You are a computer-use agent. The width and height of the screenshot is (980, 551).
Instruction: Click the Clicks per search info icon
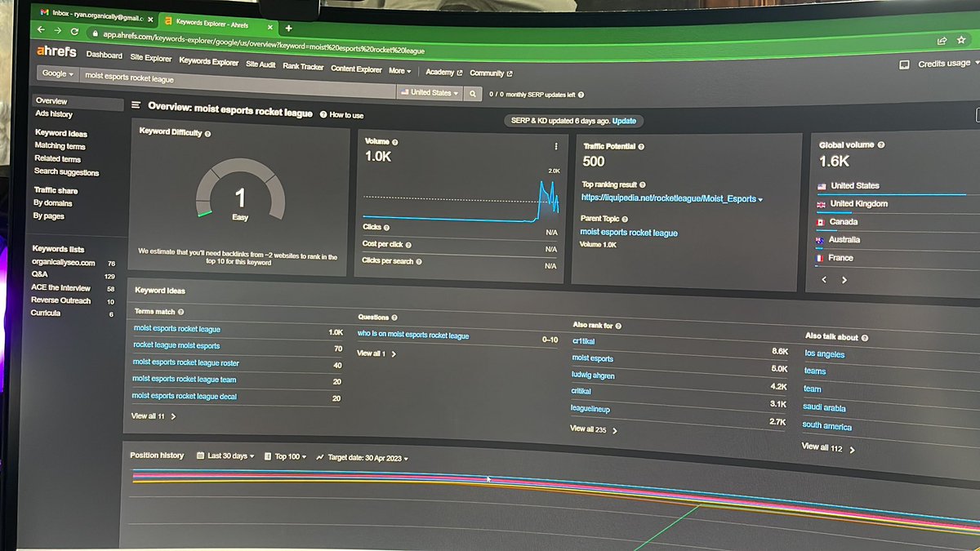(x=419, y=262)
